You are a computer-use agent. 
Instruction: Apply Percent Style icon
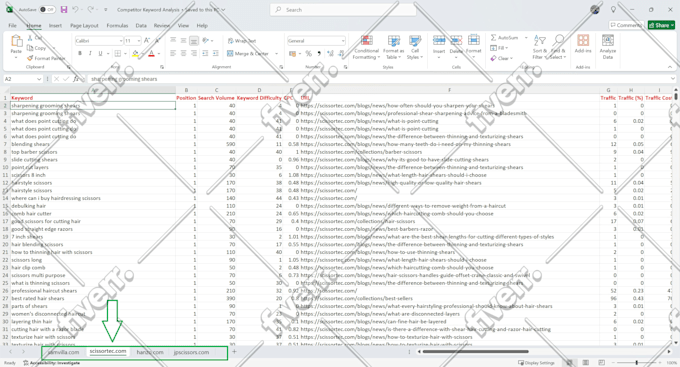pyautogui.click(x=308, y=53)
